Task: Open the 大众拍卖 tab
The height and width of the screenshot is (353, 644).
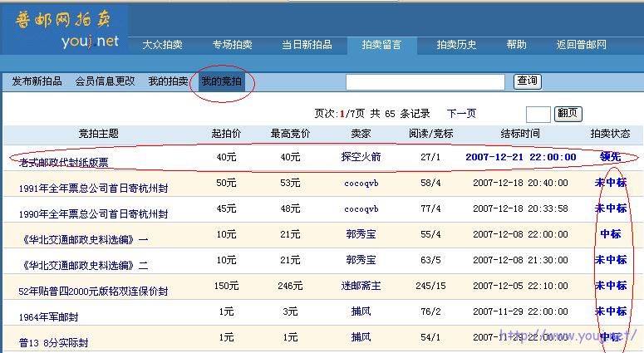Action: point(162,45)
